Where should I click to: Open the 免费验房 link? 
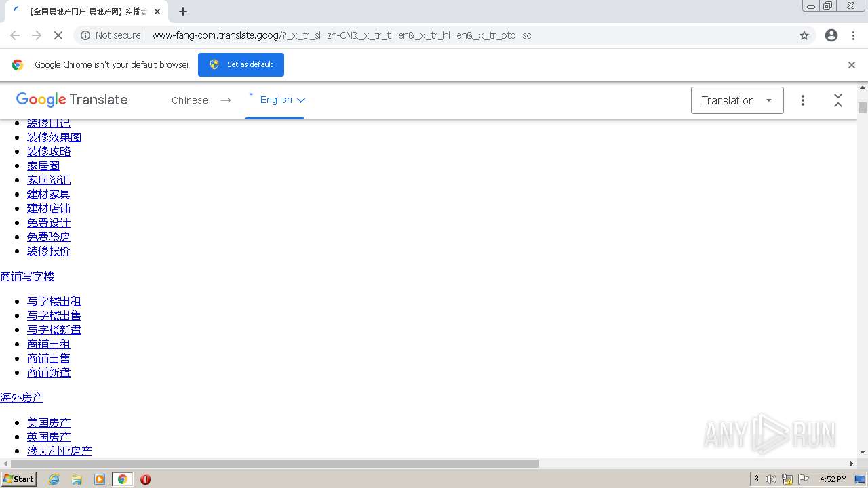coord(49,237)
